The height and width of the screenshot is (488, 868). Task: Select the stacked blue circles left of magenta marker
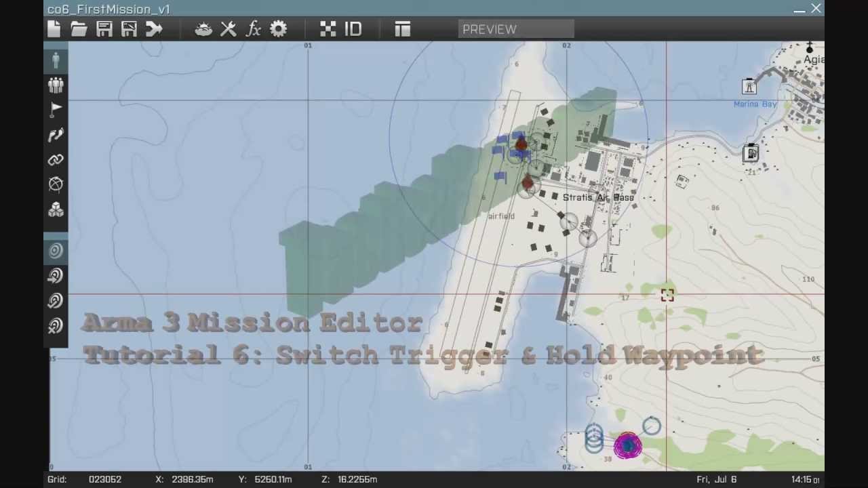point(593,437)
